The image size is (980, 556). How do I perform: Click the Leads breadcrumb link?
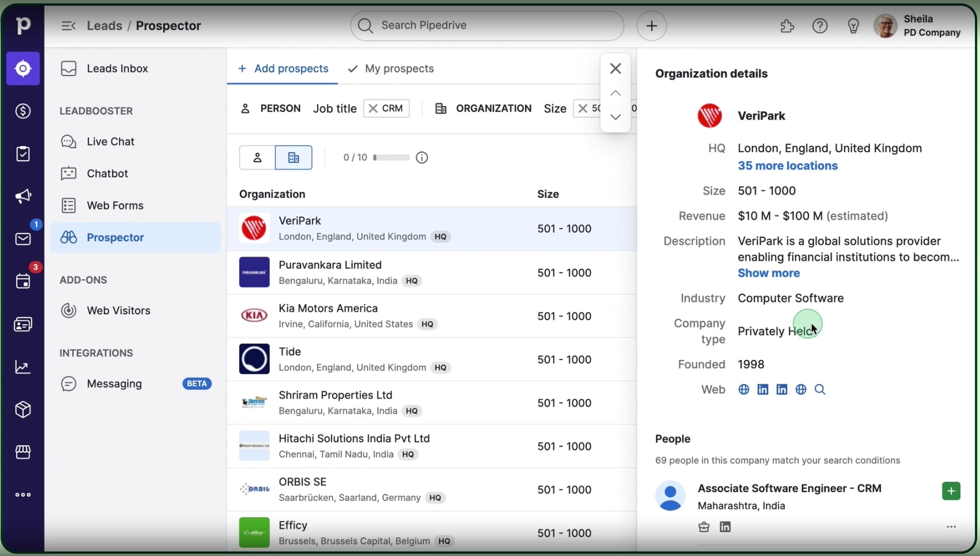tap(104, 26)
